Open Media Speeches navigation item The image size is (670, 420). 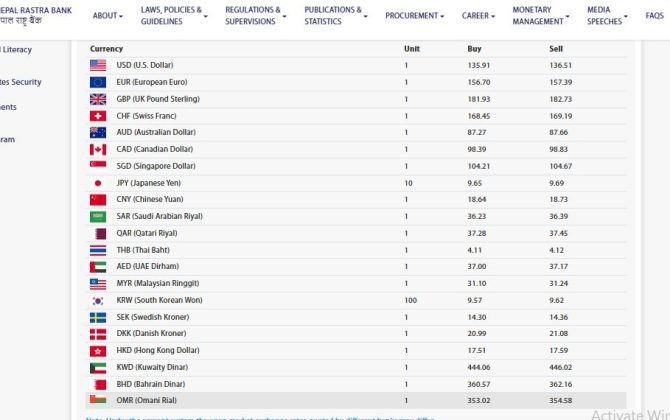607,16
